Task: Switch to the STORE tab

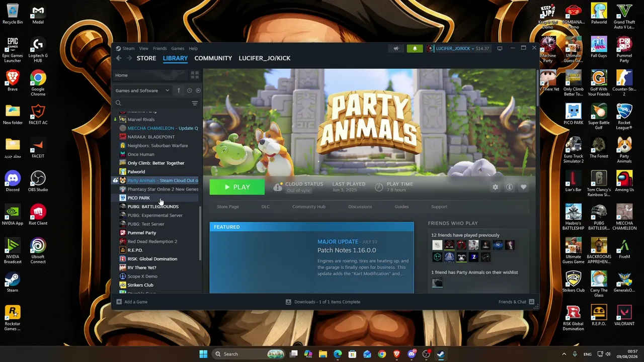Action: (146, 58)
